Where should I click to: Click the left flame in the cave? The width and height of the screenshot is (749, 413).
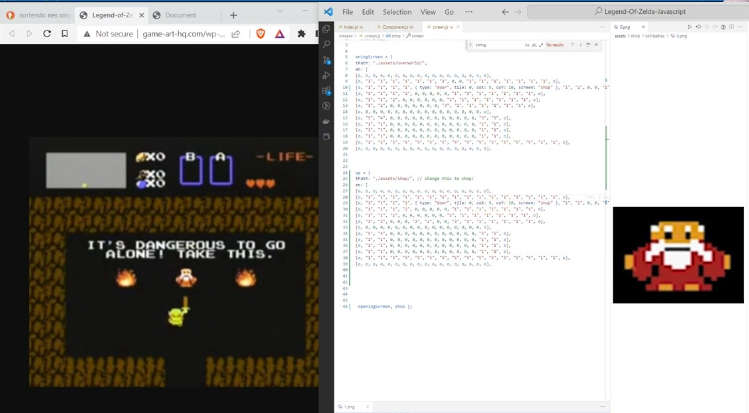pyautogui.click(x=126, y=277)
